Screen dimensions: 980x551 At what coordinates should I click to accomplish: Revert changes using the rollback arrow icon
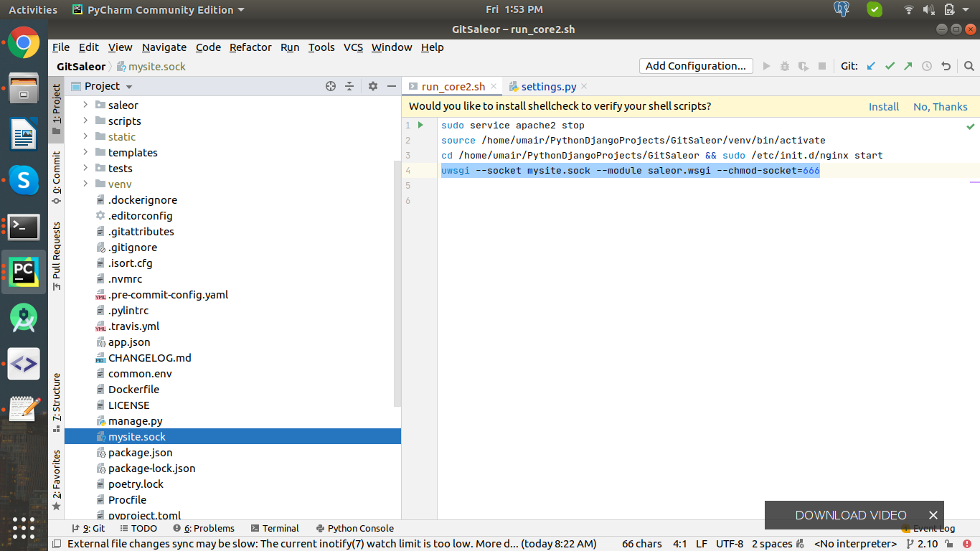[945, 65]
